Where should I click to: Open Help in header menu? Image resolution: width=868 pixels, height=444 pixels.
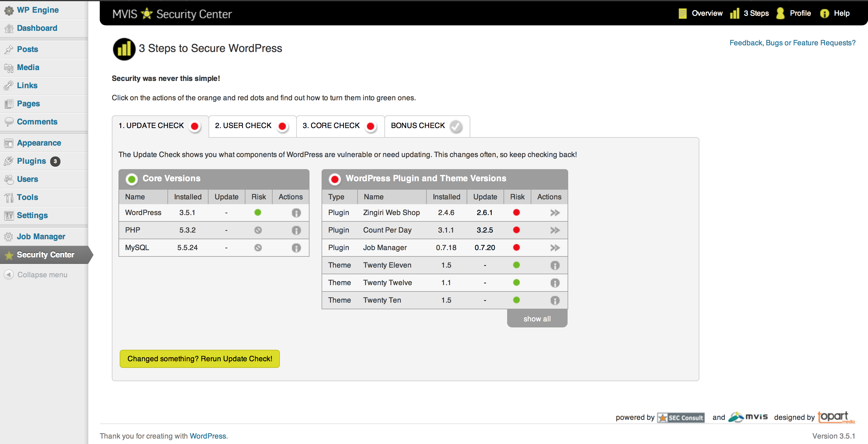[842, 14]
